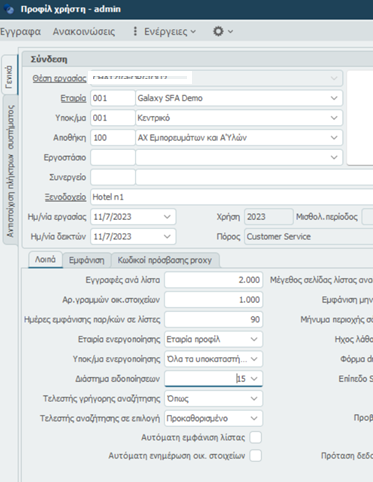Expand the gear settings dropdown arrow

(230, 32)
